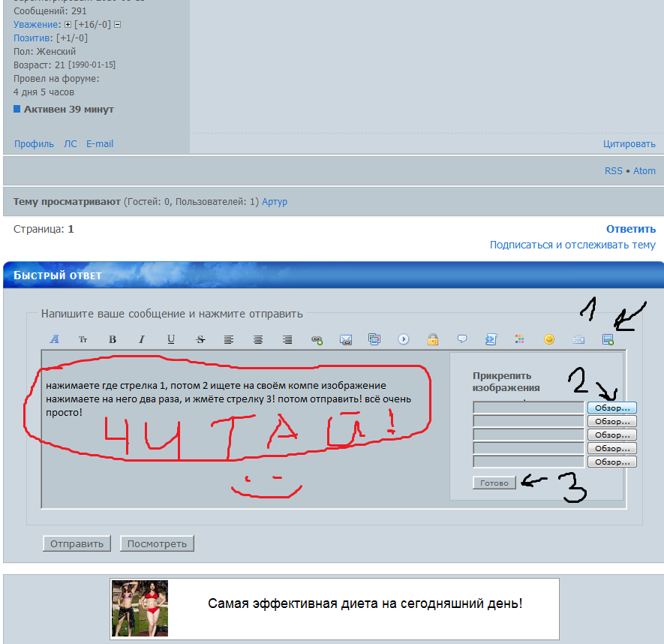This screenshot has height=644, width=664.
Task: Insert an e-mail link with envelope icon
Action: point(346,339)
